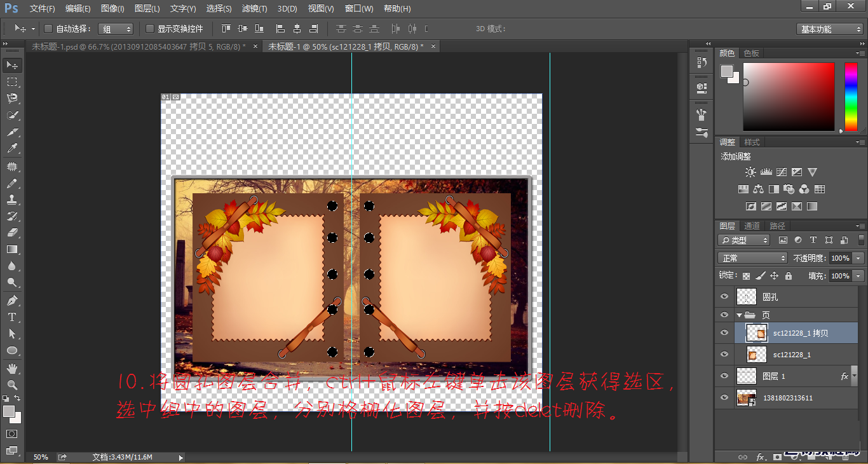Click the foreground color swatch in toolbar
The height and width of the screenshot is (464, 868).
[x=8, y=412]
